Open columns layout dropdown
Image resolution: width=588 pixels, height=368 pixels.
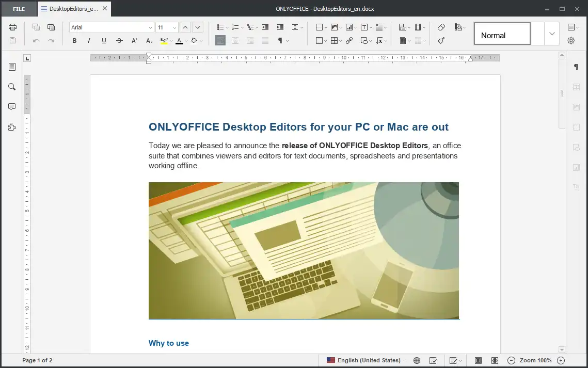[424, 41]
